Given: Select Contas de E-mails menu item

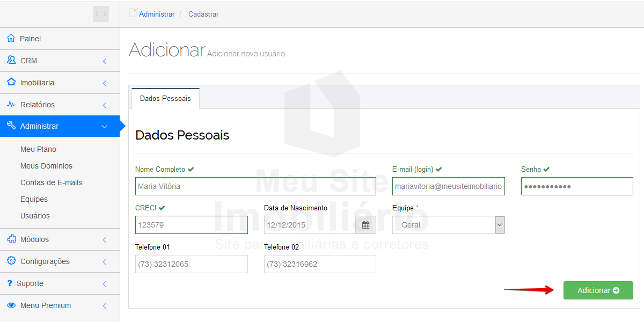Looking at the screenshot, I should pyautogui.click(x=51, y=182).
